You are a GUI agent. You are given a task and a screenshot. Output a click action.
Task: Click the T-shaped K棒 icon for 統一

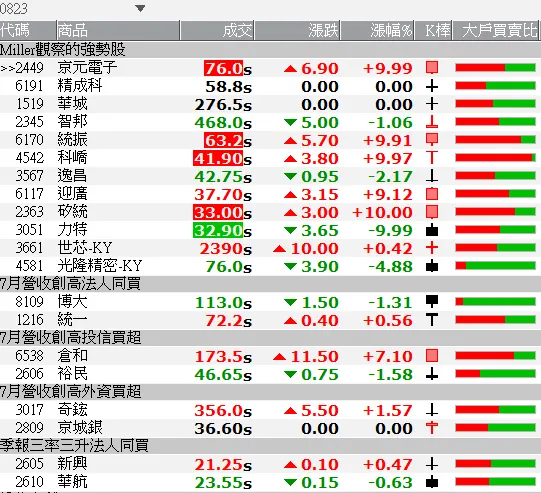[432, 320]
